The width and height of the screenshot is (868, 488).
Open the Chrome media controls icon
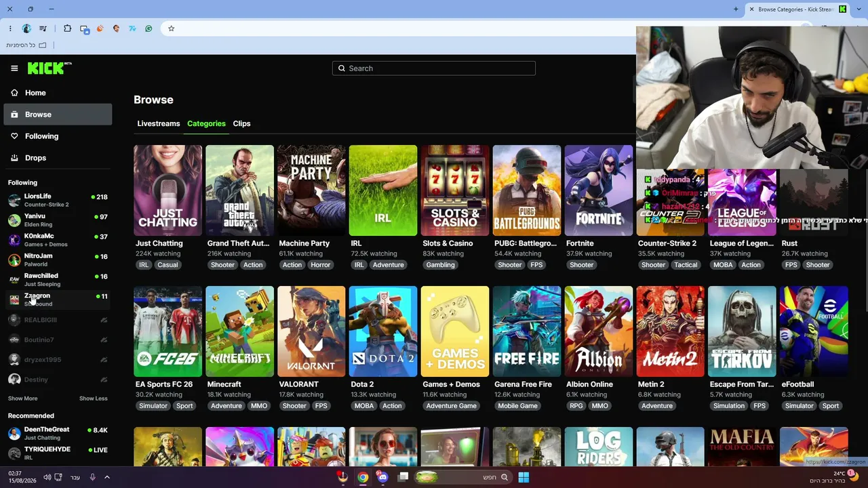43,28
